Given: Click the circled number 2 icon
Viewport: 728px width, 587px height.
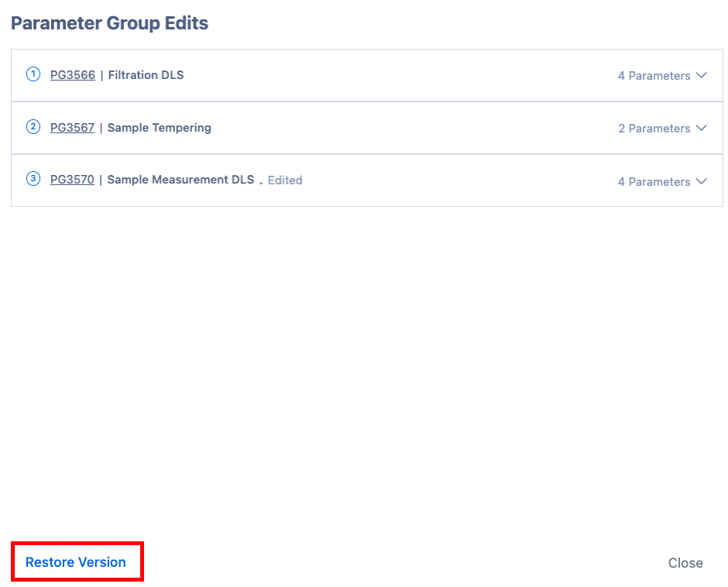Looking at the screenshot, I should tap(33, 127).
